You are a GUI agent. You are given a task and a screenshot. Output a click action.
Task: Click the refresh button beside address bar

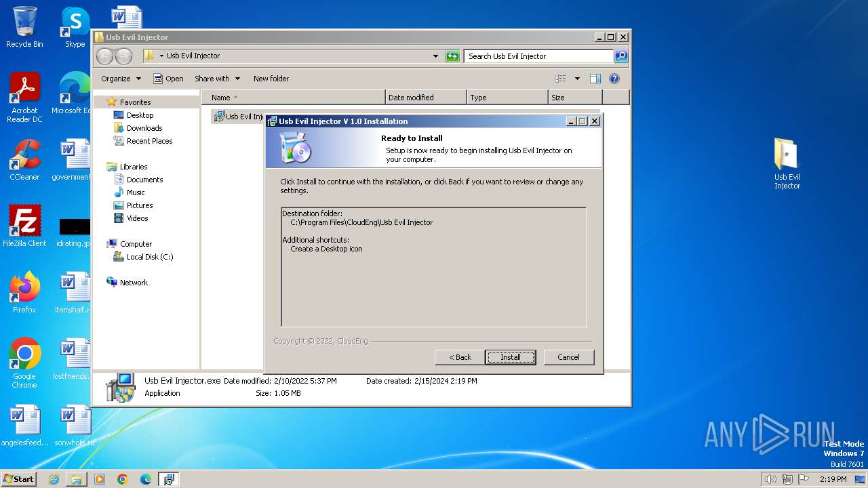(x=452, y=56)
